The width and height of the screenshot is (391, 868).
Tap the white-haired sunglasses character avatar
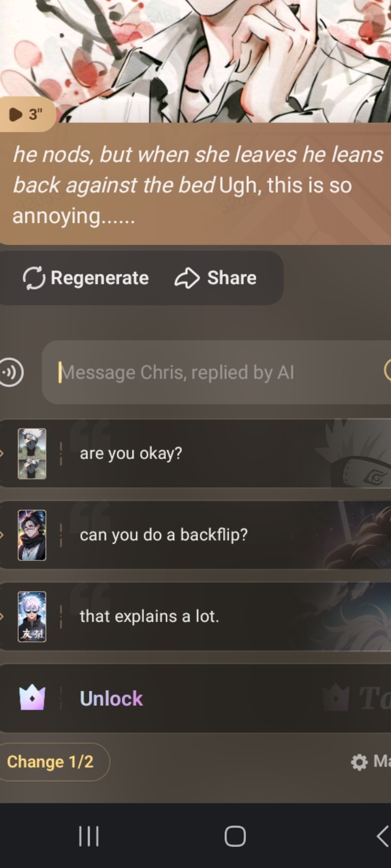click(32, 616)
